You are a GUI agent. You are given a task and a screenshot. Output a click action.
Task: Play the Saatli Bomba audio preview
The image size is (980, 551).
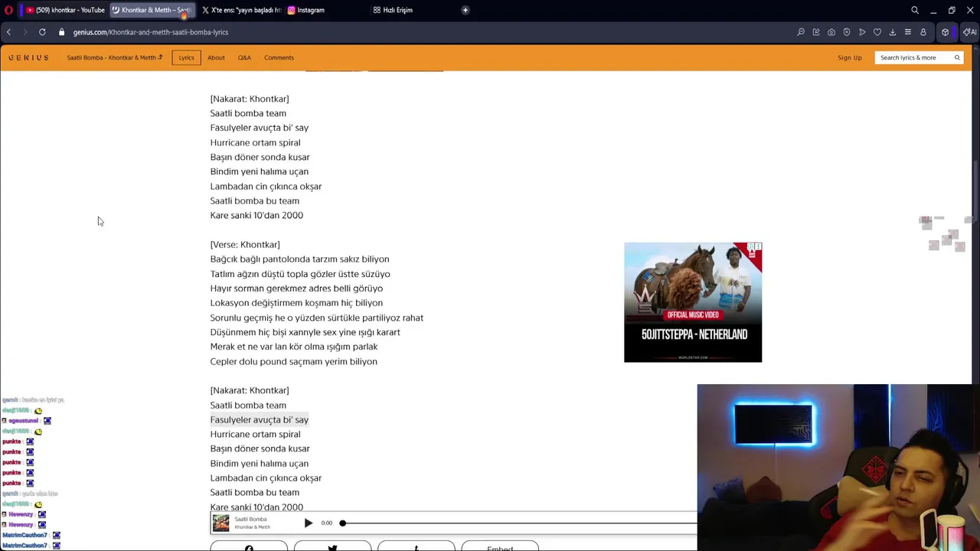click(x=308, y=523)
